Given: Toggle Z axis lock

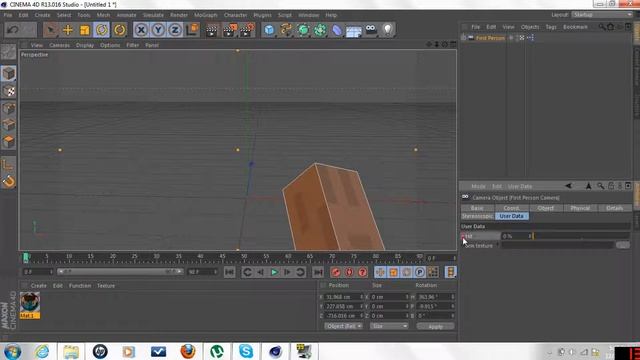Looking at the screenshot, I should pos(175,30).
